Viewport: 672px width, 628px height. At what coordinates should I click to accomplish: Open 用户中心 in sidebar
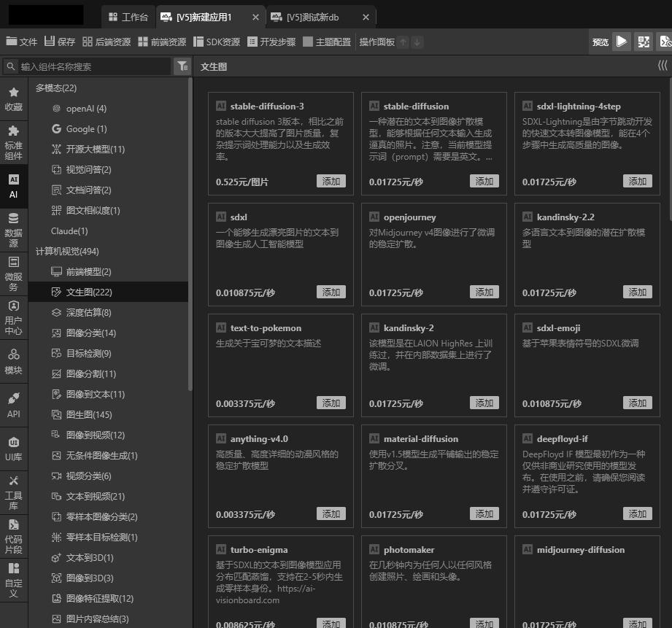click(x=14, y=318)
